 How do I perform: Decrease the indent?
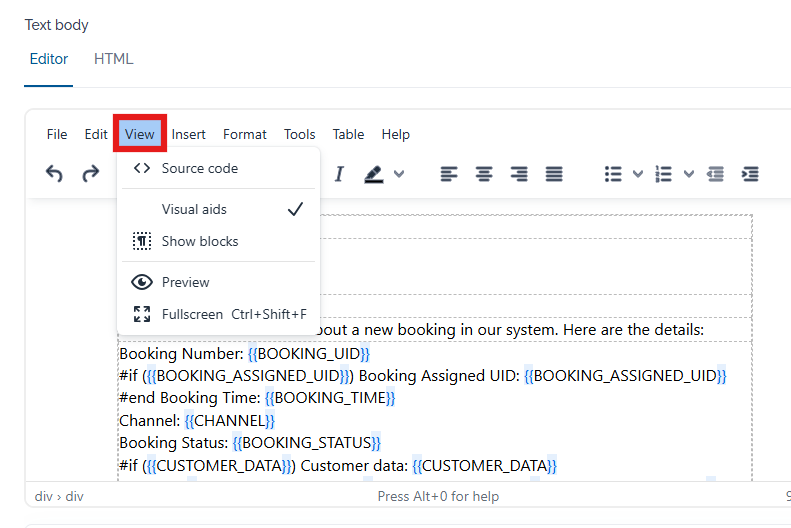tap(715, 174)
